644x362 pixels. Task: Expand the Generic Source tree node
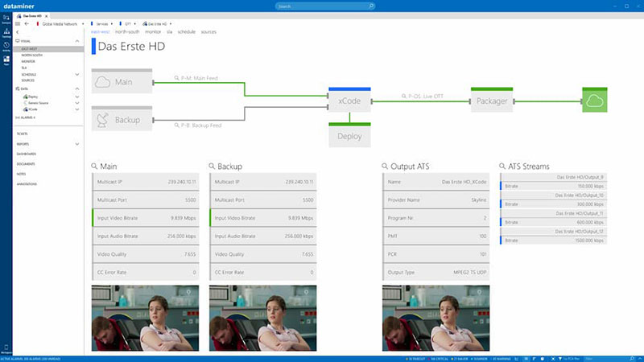(77, 103)
